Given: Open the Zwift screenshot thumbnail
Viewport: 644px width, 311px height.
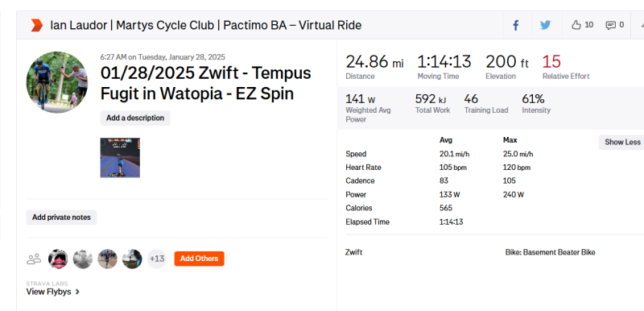Looking at the screenshot, I should pyautogui.click(x=120, y=158).
